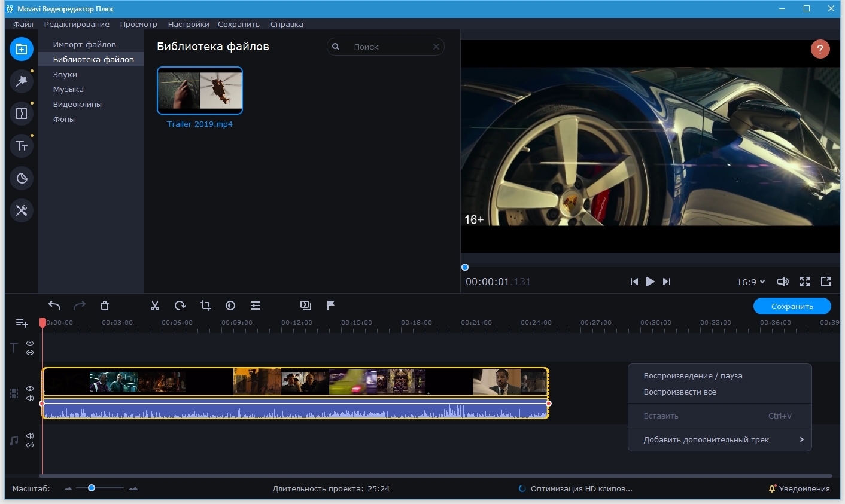Click the blue Сохранить button
845x504 pixels.
792,306
